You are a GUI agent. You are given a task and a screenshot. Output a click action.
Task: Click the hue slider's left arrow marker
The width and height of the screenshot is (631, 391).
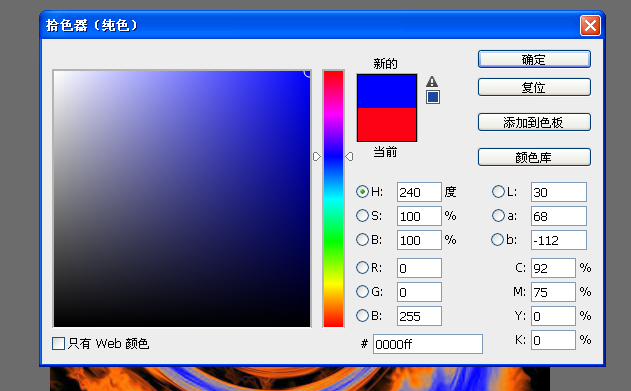317,156
